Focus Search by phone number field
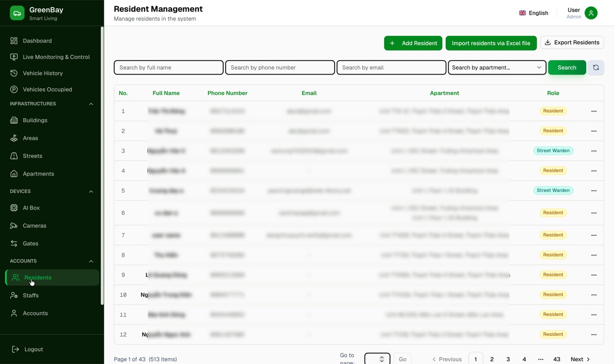Image resolution: width=614 pixels, height=364 pixels. click(x=280, y=67)
